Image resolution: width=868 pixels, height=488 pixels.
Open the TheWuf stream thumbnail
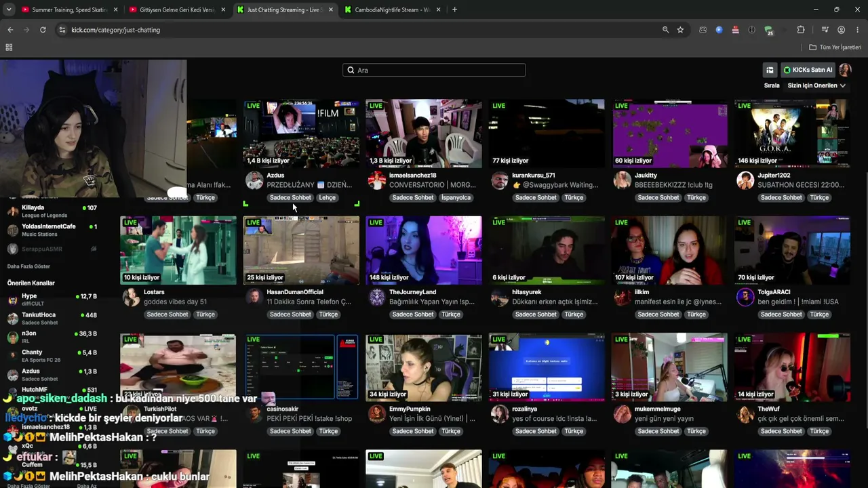click(792, 367)
